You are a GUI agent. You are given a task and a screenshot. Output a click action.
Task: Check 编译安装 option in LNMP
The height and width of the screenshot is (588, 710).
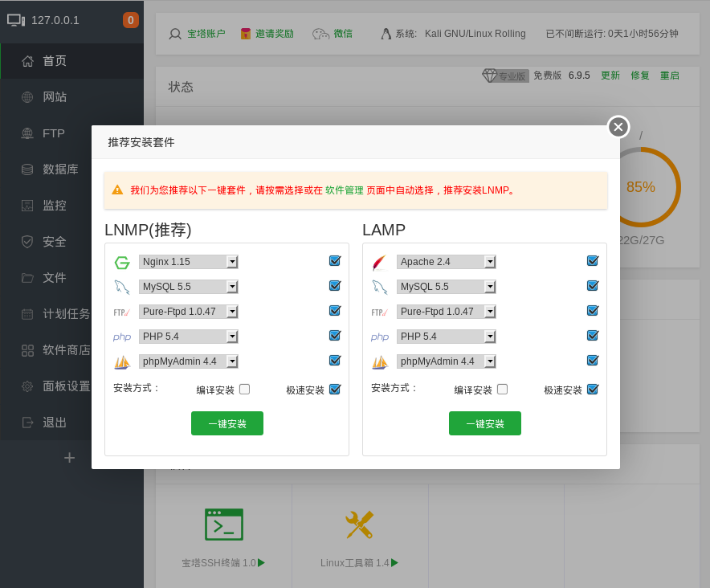pyautogui.click(x=244, y=390)
